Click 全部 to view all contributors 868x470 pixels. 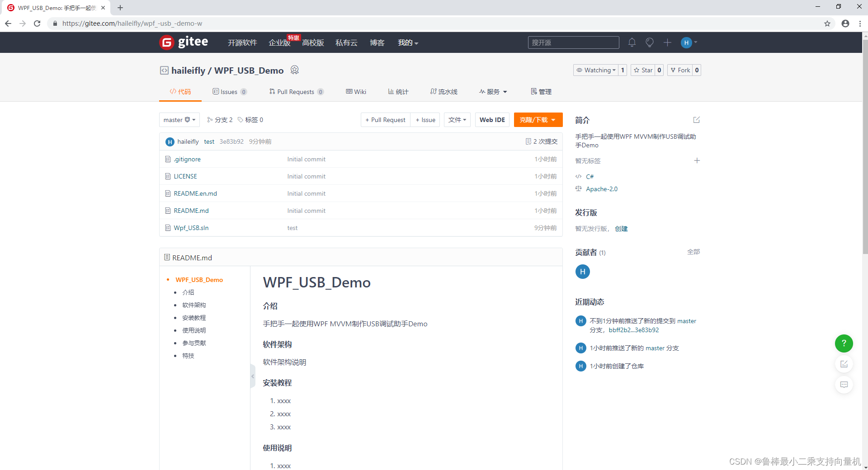tap(693, 252)
